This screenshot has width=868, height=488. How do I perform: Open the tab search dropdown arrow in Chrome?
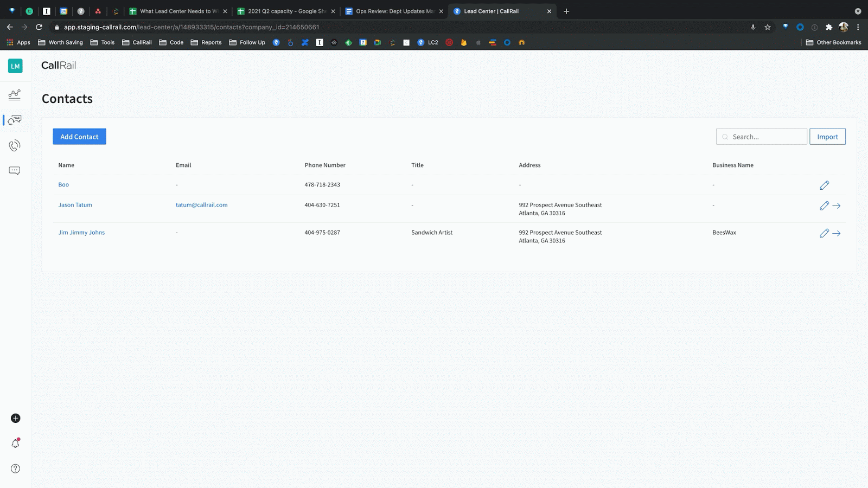(x=858, y=11)
